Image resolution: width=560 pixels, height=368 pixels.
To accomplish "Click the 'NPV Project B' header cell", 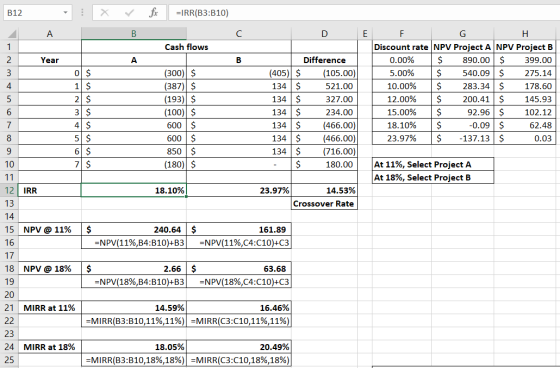I will pyautogui.click(x=525, y=47).
